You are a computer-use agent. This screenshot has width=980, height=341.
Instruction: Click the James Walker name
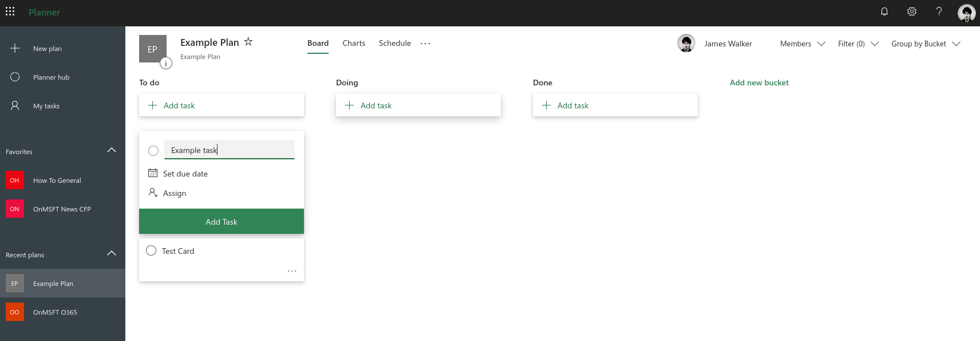(728, 44)
